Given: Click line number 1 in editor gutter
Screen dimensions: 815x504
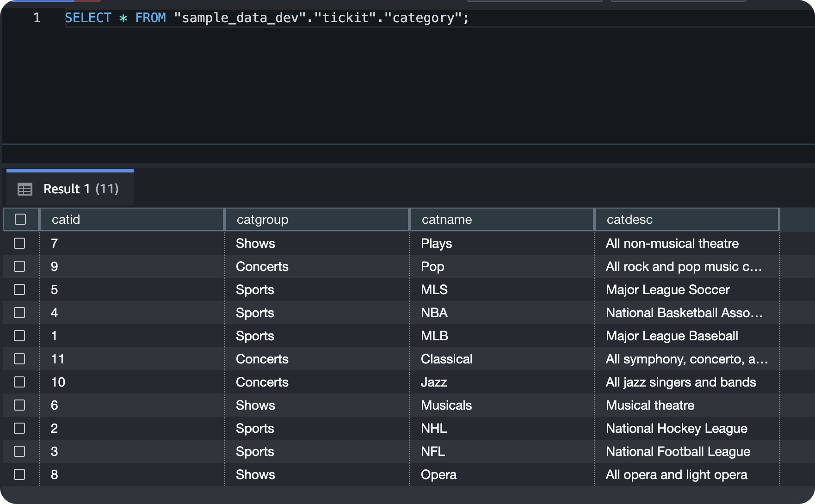Looking at the screenshot, I should 37,18.
